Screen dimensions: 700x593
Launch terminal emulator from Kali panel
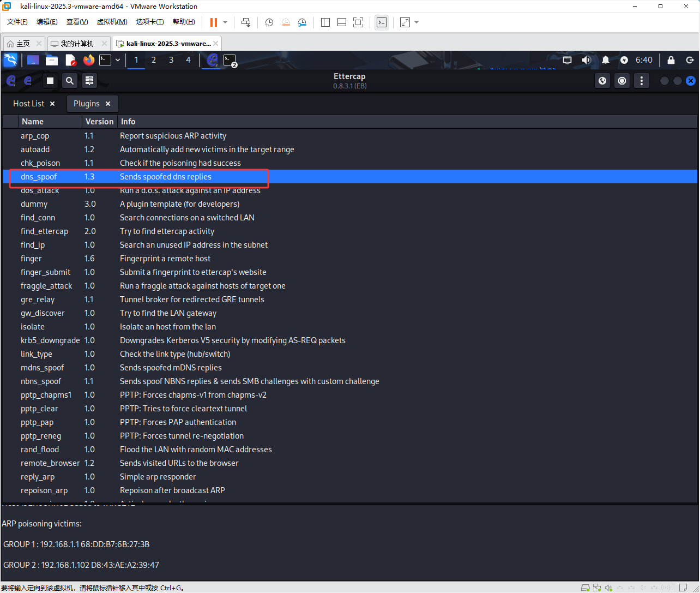pyautogui.click(x=105, y=60)
